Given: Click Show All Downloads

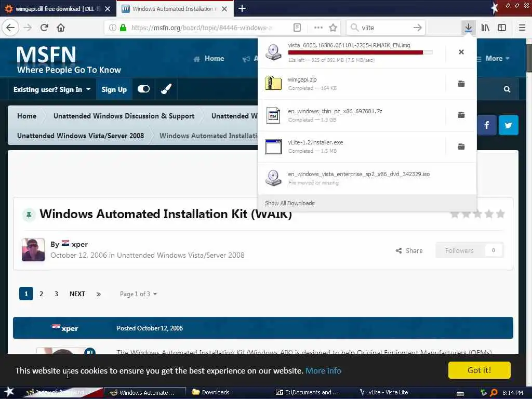Looking at the screenshot, I should coord(290,203).
